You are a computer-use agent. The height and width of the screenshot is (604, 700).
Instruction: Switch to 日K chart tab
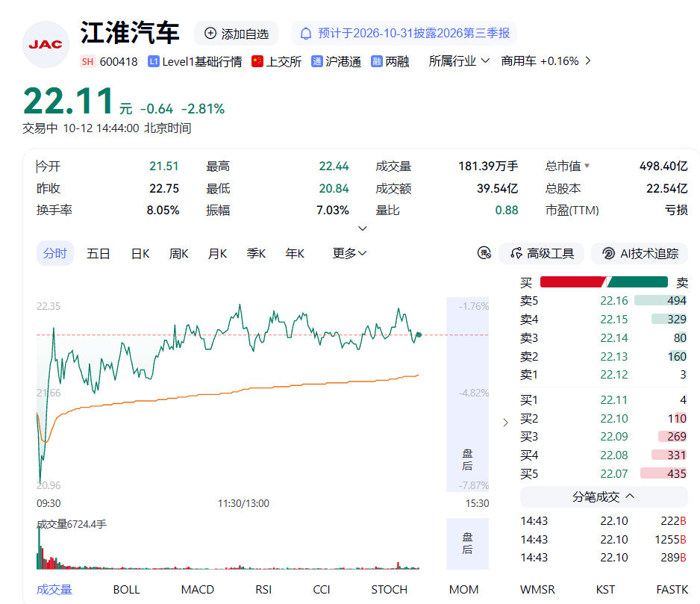(140, 254)
